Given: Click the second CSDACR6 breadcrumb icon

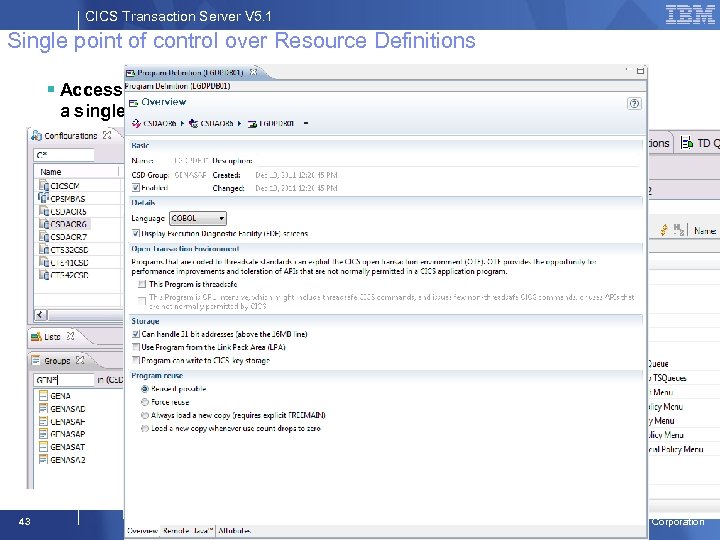Looking at the screenshot, I should (194, 123).
